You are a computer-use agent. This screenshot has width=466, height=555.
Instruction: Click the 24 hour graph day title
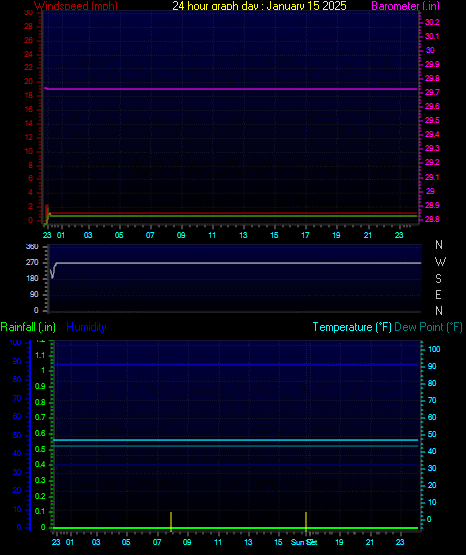click(259, 6)
